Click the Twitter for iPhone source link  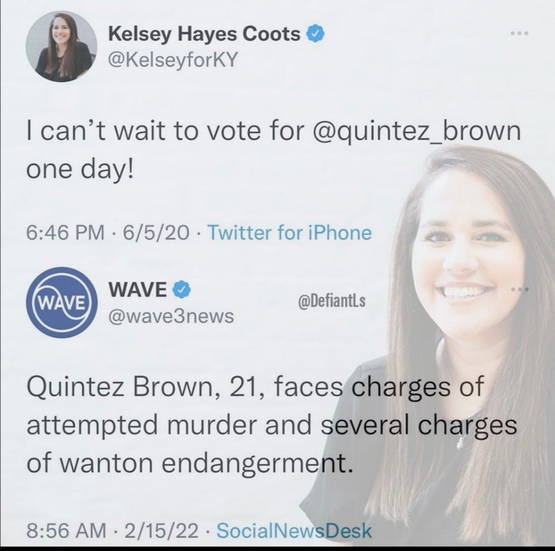290,233
